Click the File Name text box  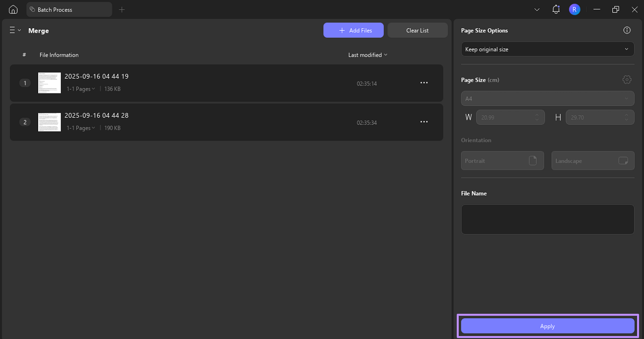pyautogui.click(x=547, y=219)
